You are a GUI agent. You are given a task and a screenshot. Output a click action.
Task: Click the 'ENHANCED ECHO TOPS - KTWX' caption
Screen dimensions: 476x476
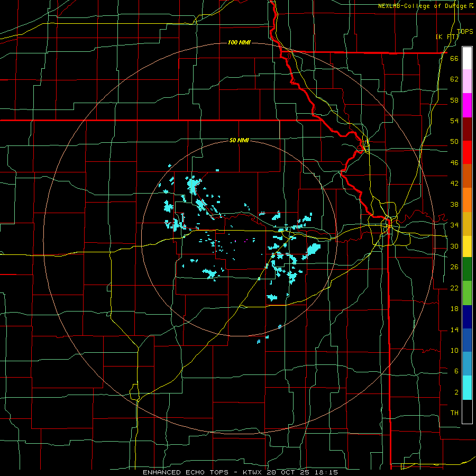(204, 472)
